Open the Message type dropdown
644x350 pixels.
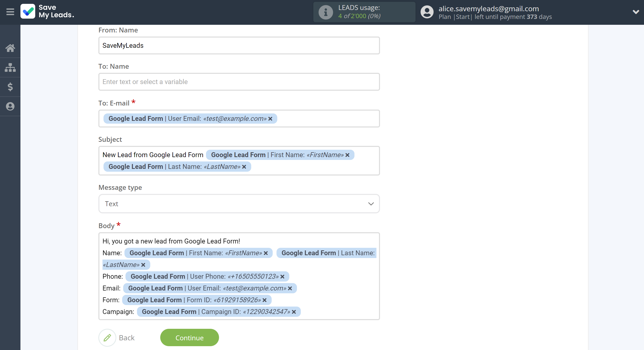pyautogui.click(x=239, y=204)
